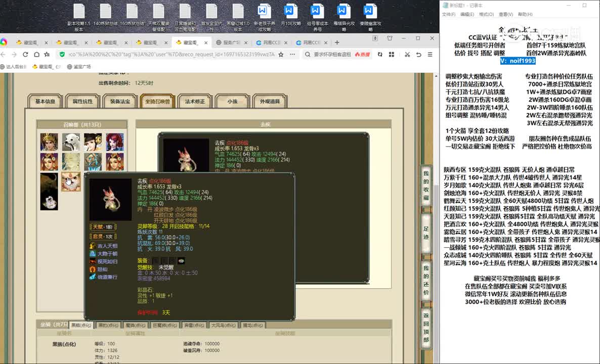Open desktop document 组号零成本养号
The image size is (600, 364).
click(317, 17)
